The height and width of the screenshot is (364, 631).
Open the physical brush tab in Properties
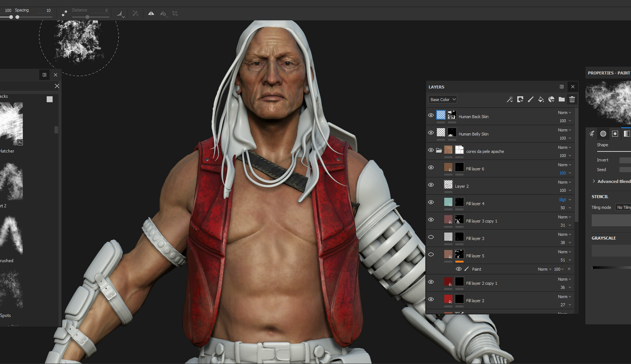click(592, 134)
